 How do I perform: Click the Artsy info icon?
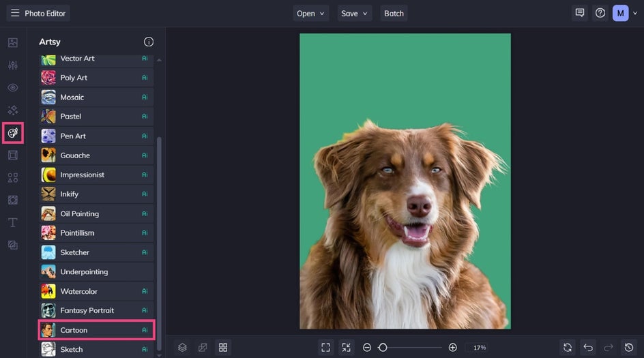pos(149,42)
